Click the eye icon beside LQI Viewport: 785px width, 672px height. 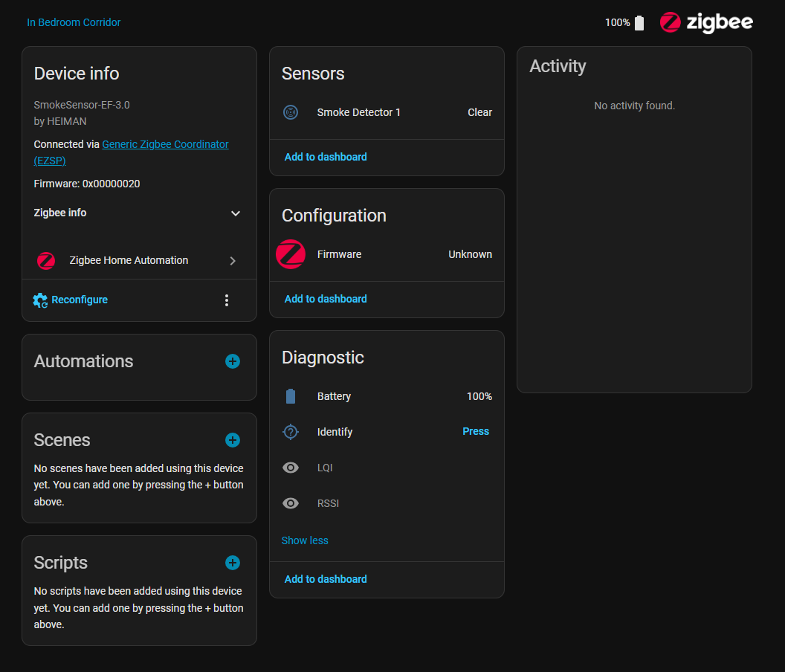click(x=291, y=468)
